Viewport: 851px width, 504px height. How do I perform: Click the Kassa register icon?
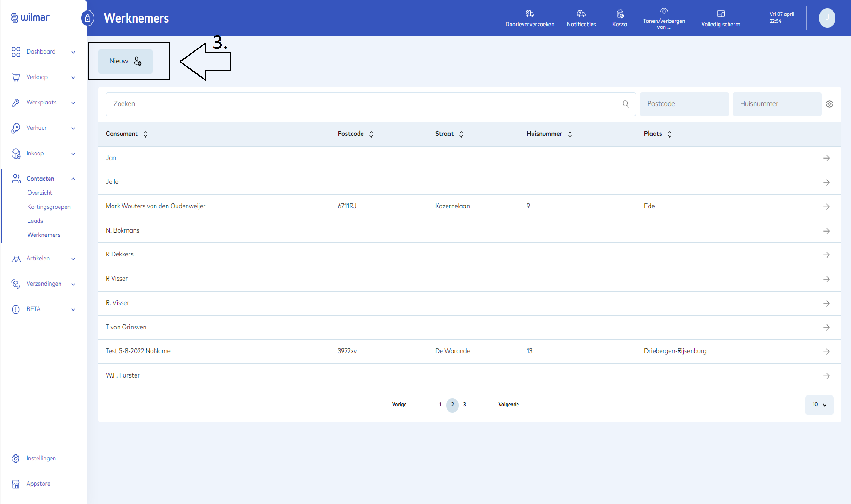coord(619,18)
